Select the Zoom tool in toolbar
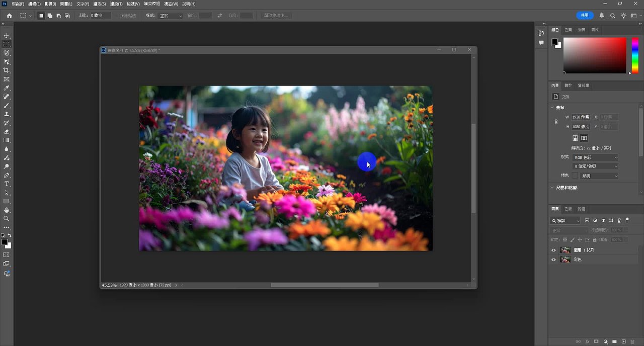This screenshot has width=644, height=346. point(7,219)
